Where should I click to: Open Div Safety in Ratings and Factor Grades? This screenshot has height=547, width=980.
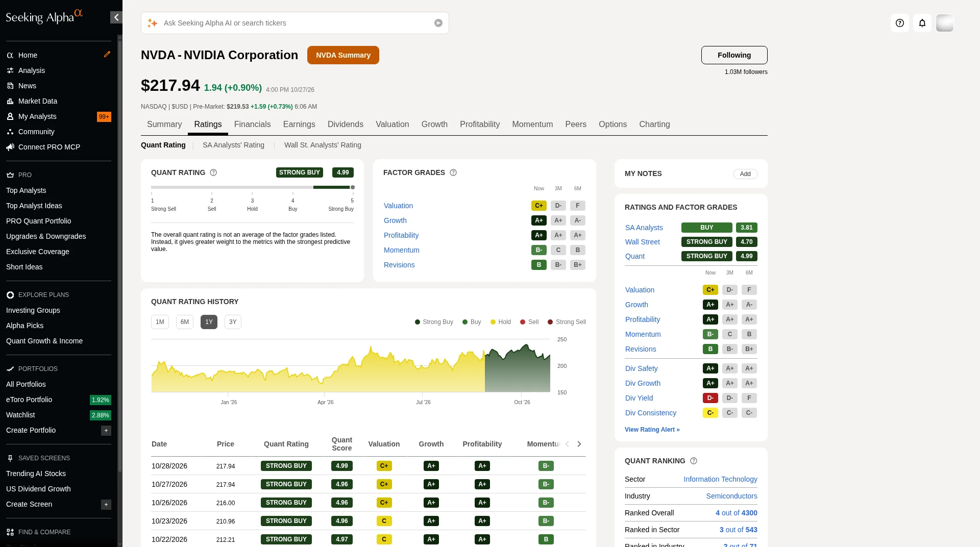click(641, 368)
